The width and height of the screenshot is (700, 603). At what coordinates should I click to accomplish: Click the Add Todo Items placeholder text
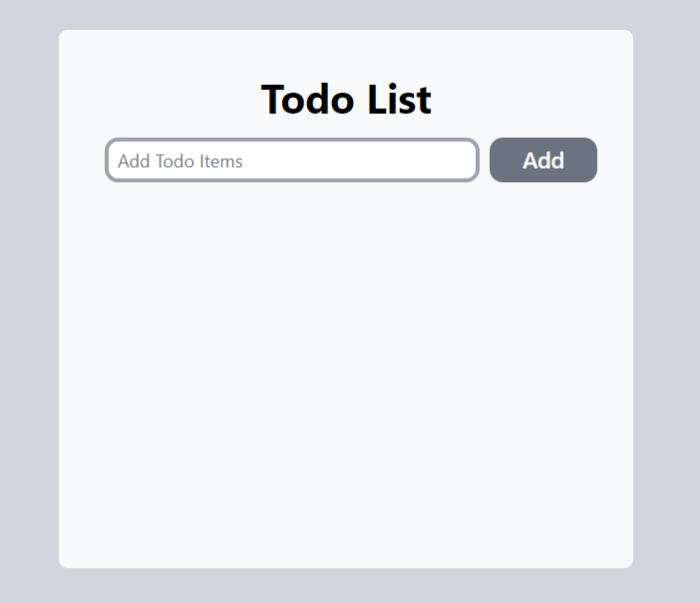click(x=180, y=161)
